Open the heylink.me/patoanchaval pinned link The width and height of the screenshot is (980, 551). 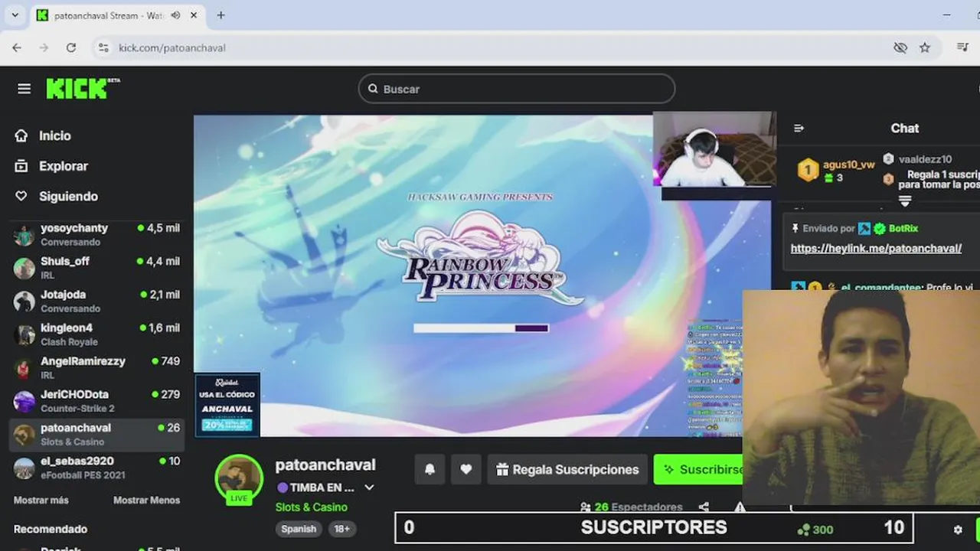[876, 249]
